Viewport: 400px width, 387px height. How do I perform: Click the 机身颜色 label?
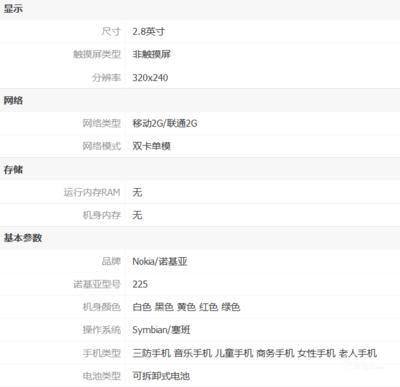click(102, 307)
